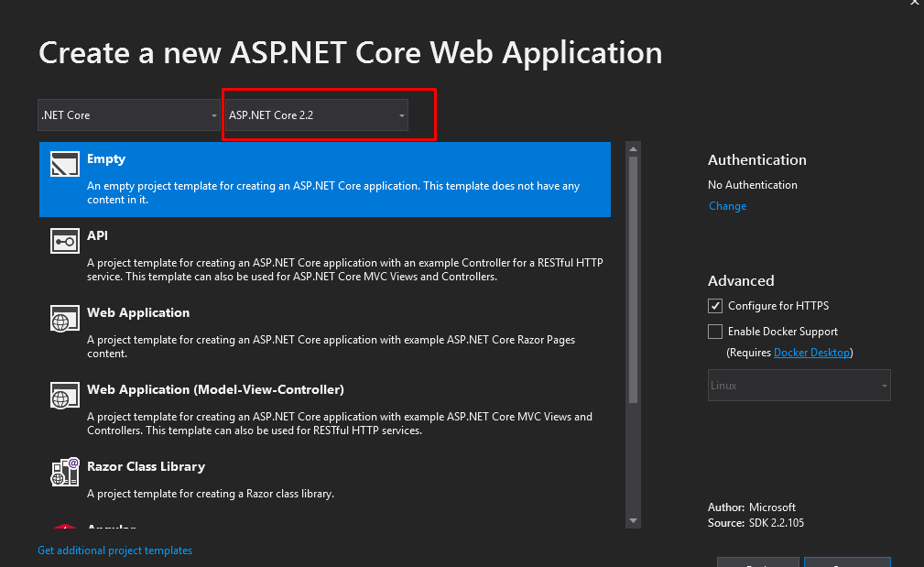Select the API template title

point(97,235)
